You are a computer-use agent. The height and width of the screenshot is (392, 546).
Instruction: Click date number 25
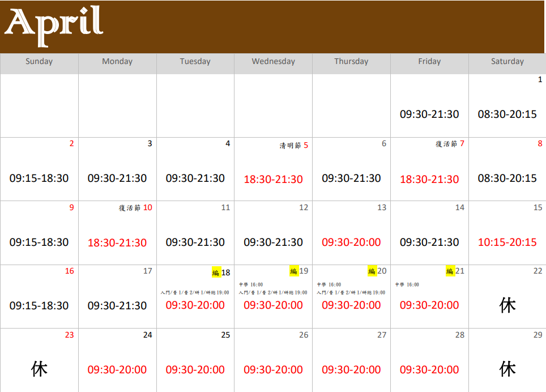point(225,335)
